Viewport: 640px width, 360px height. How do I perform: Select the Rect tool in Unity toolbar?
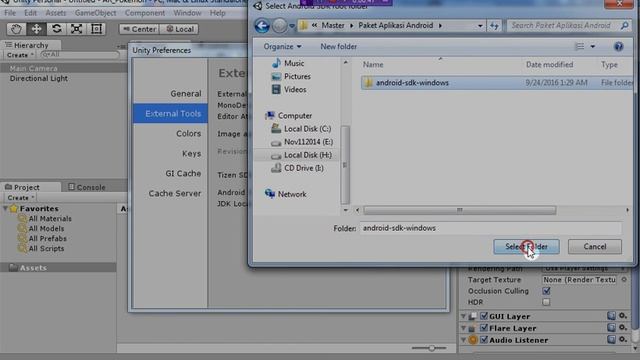pyautogui.click(x=96, y=29)
